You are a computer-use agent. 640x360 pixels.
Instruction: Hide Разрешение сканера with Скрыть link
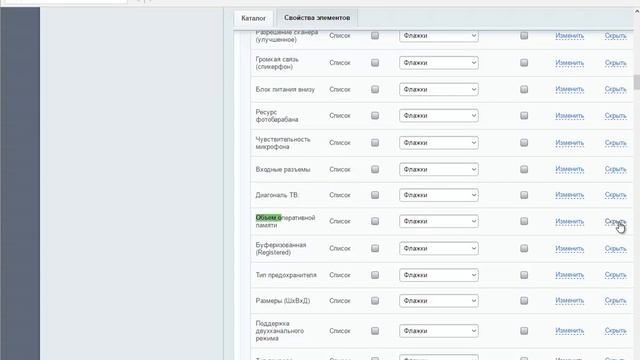616,36
